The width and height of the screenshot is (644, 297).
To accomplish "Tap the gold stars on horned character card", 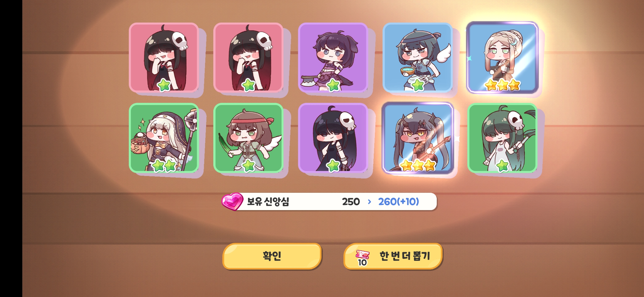I will click(417, 165).
